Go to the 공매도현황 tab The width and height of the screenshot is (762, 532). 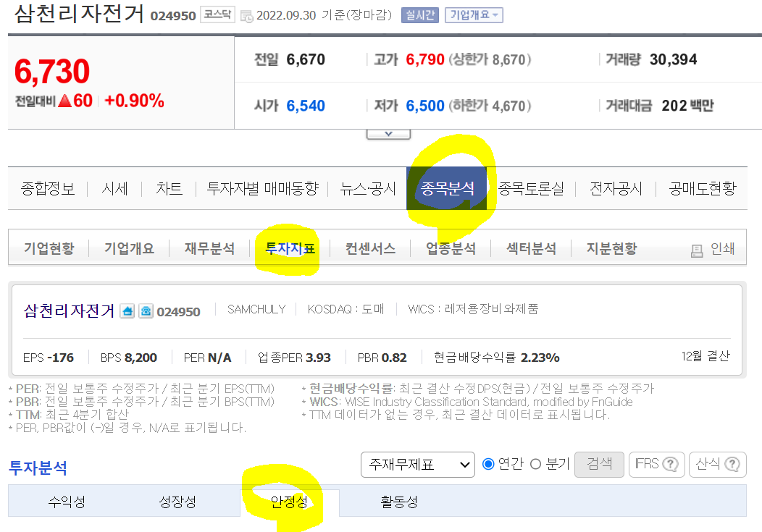click(x=702, y=188)
